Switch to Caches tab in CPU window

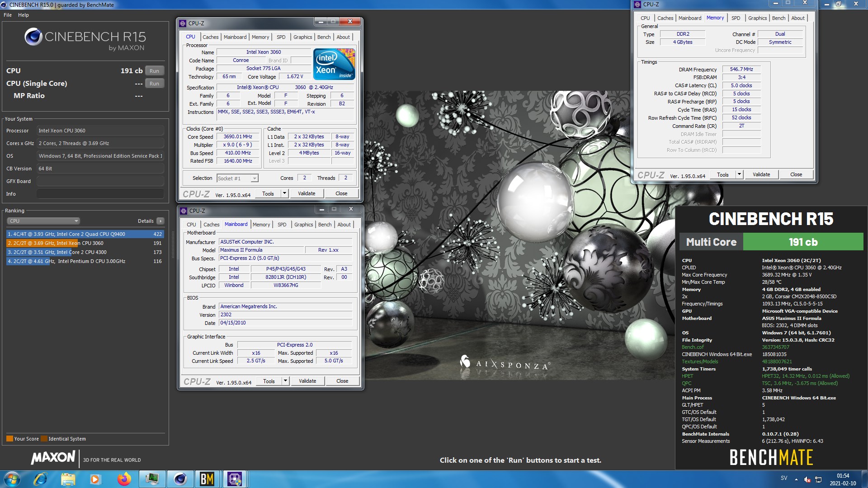tap(210, 37)
